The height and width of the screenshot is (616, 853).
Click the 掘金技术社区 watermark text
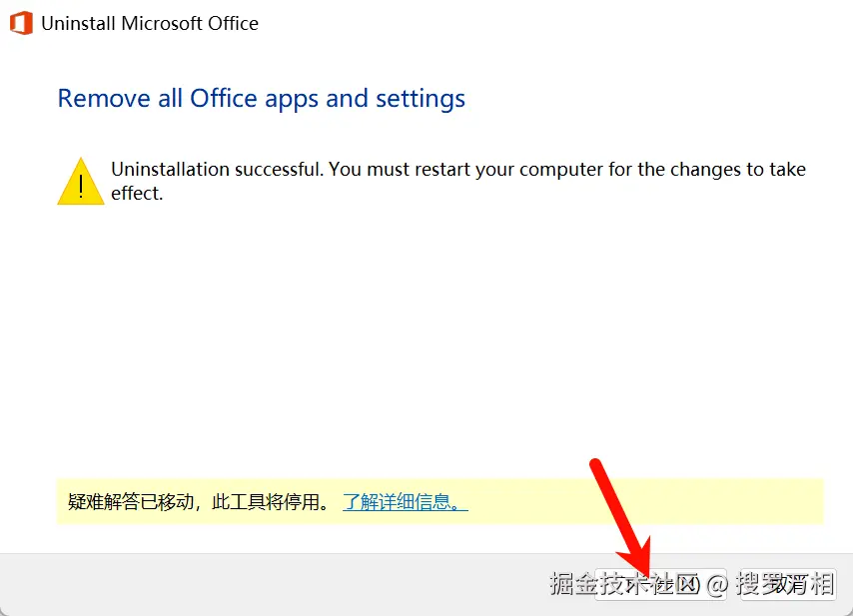pos(621,584)
